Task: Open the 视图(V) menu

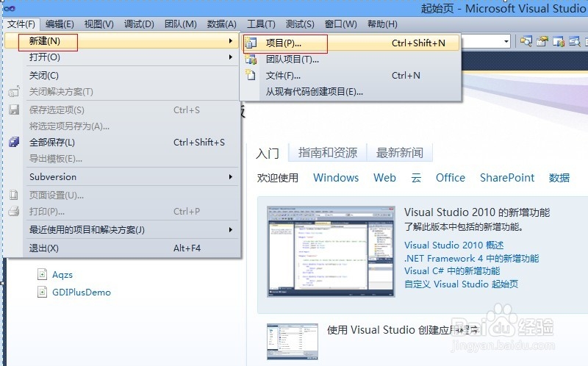Action: click(99, 24)
